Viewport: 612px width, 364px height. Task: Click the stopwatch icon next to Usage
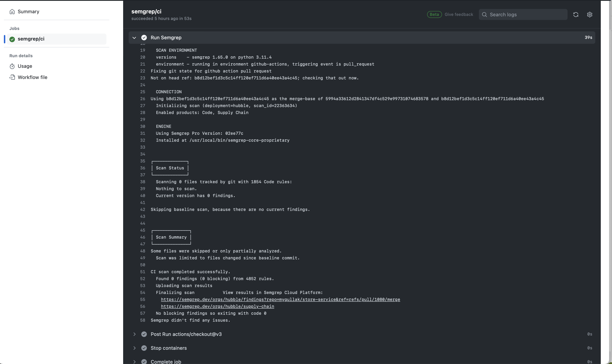pyautogui.click(x=12, y=66)
